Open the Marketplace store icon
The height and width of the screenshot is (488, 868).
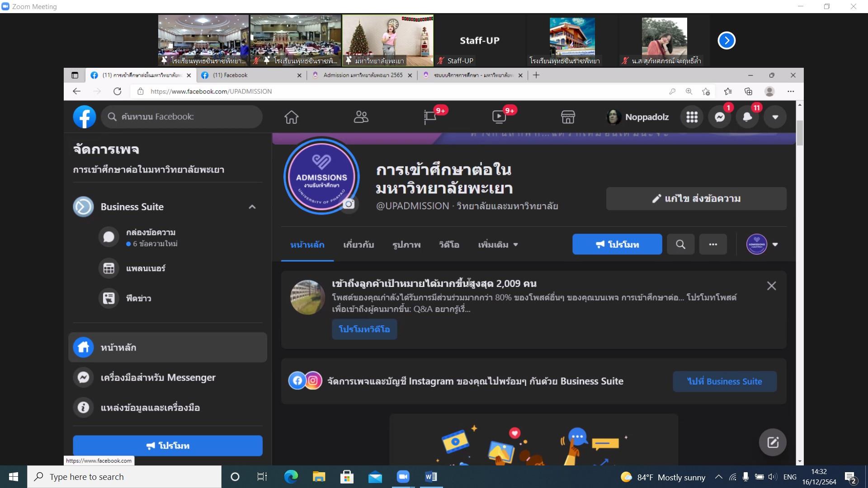[x=568, y=117]
